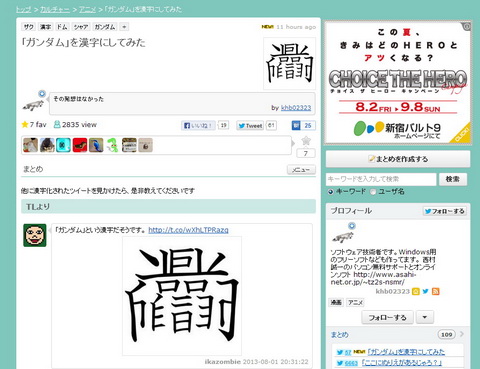Click the 漢字 tag above the title
The image size is (480, 369).
click(x=45, y=27)
